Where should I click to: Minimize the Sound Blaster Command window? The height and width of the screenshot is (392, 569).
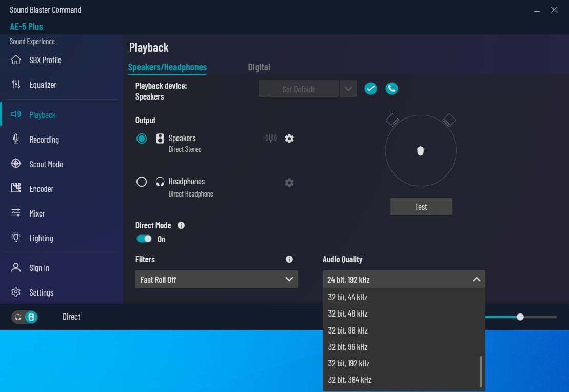click(537, 11)
